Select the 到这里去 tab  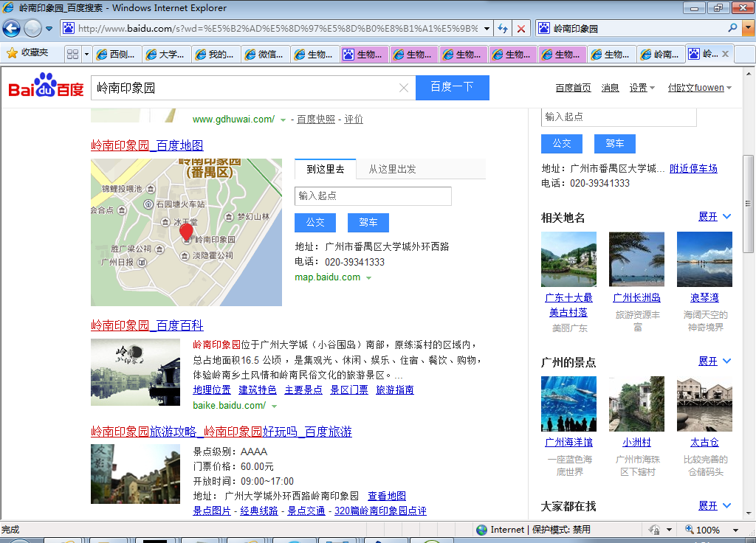[325, 169]
